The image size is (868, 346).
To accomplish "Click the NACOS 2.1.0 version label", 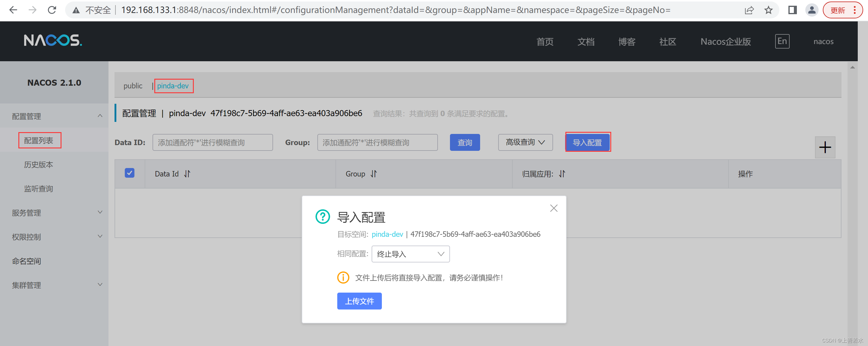I will pos(54,83).
